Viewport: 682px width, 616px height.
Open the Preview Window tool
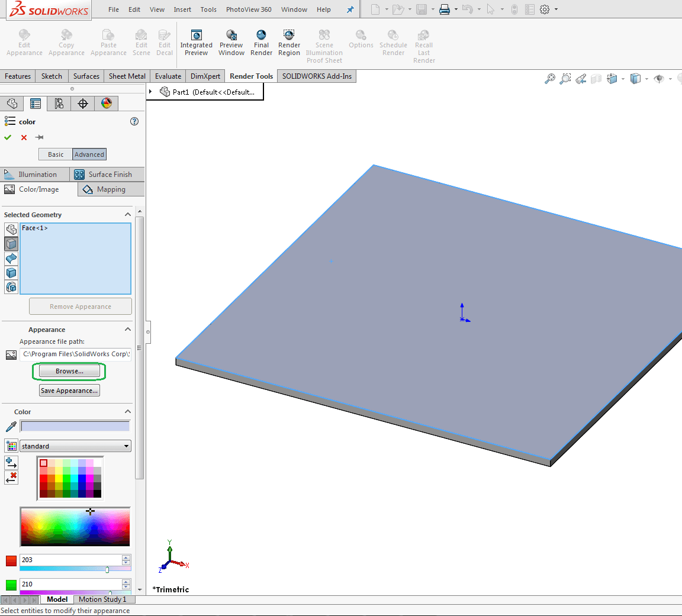click(x=231, y=43)
